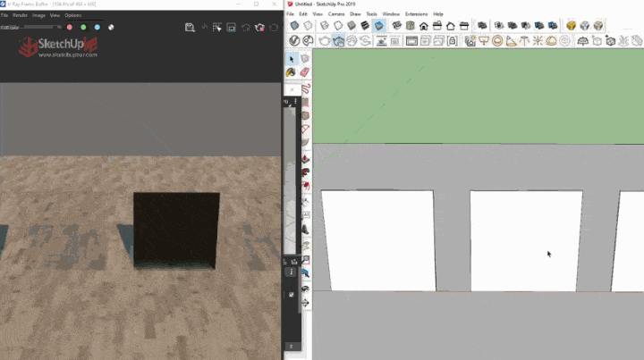The height and width of the screenshot is (360, 644).
Task: Click the Show Frame Buffer icon
Action: coord(411,40)
